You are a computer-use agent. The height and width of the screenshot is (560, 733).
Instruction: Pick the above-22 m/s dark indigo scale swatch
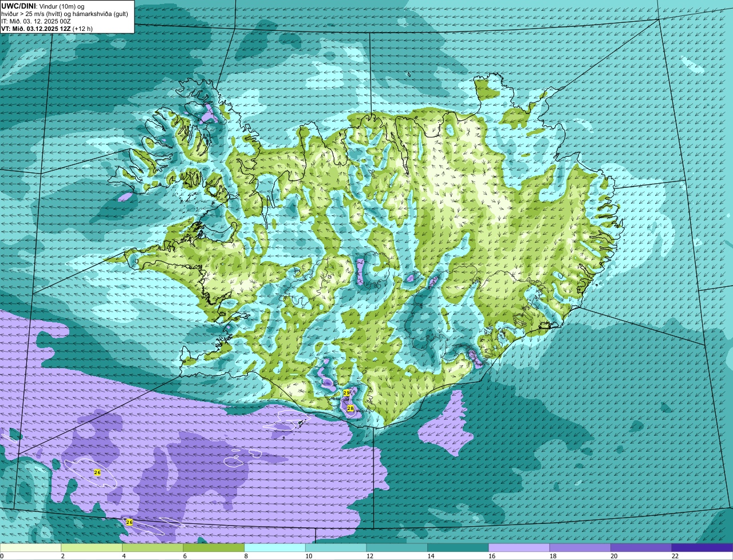click(702, 547)
